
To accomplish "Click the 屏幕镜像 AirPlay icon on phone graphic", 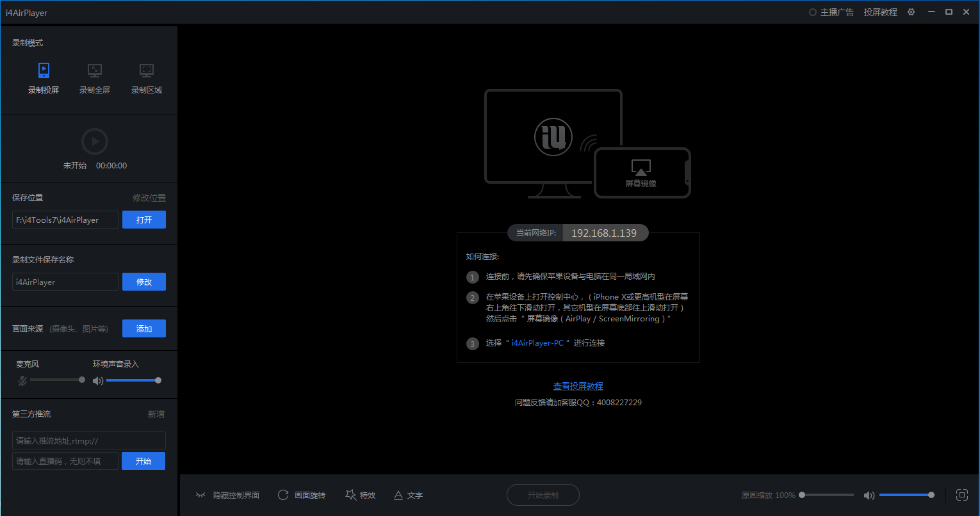I will (641, 167).
